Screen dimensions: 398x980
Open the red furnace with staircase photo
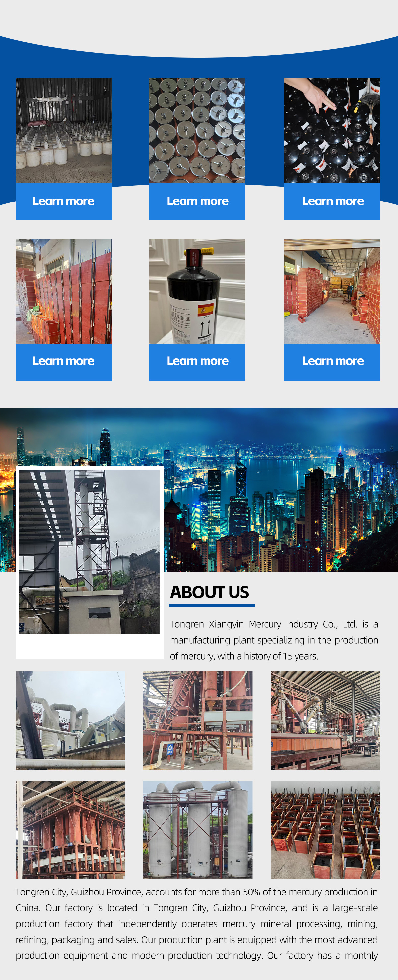click(198, 720)
